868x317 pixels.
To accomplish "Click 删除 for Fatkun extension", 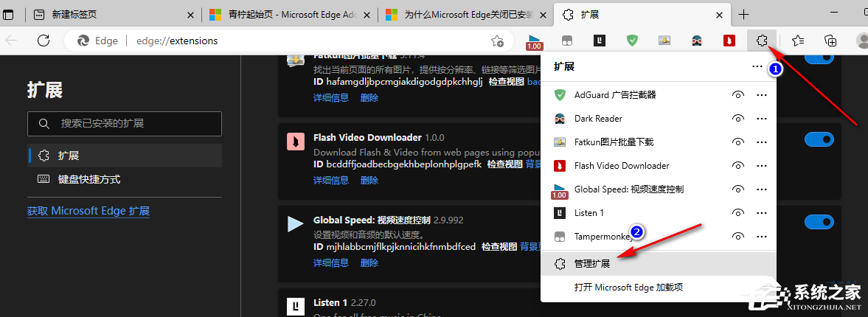I will coord(369,97).
